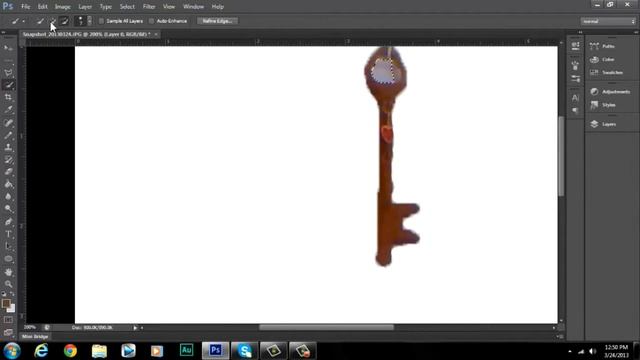Open the File menu

pos(25,7)
